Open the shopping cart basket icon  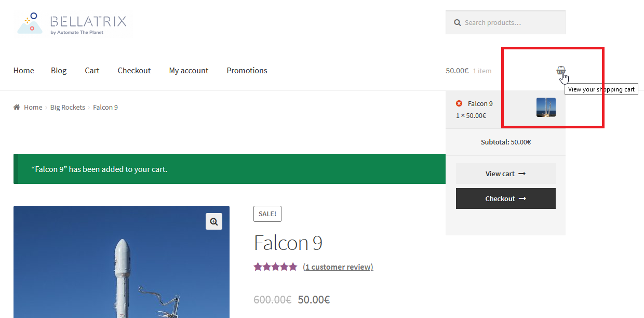point(561,71)
